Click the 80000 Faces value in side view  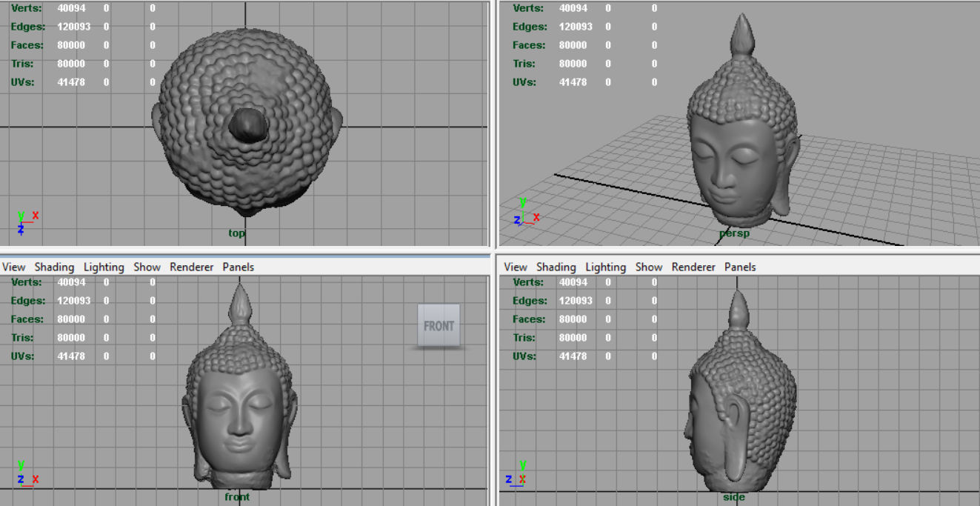573,319
